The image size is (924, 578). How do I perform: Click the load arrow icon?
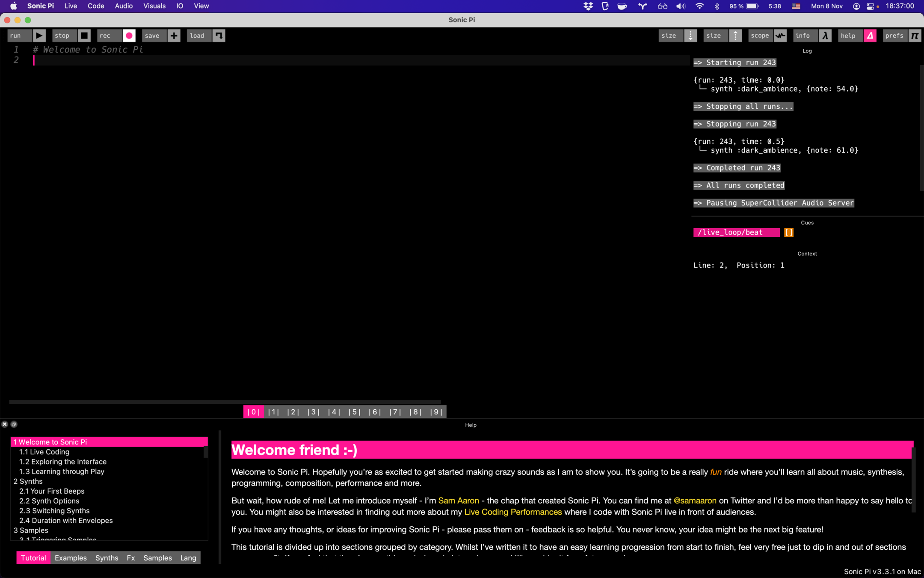pyautogui.click(x=219, y=36)
